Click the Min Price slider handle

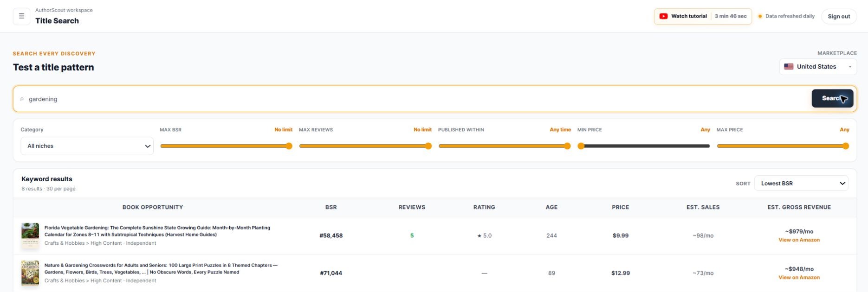pyautogui.click(x=581, y=146)
